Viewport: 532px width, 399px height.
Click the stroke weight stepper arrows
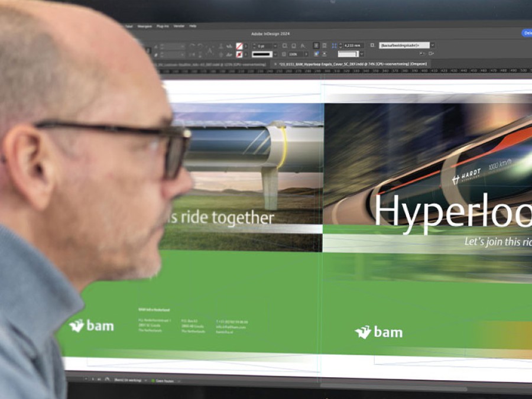(x=254, y=46)
